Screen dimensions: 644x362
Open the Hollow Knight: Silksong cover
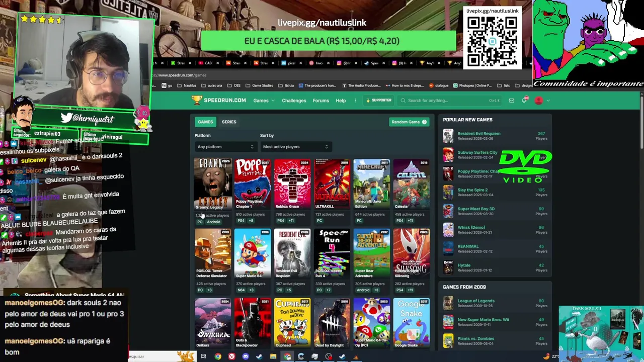(x=412, y=254)
